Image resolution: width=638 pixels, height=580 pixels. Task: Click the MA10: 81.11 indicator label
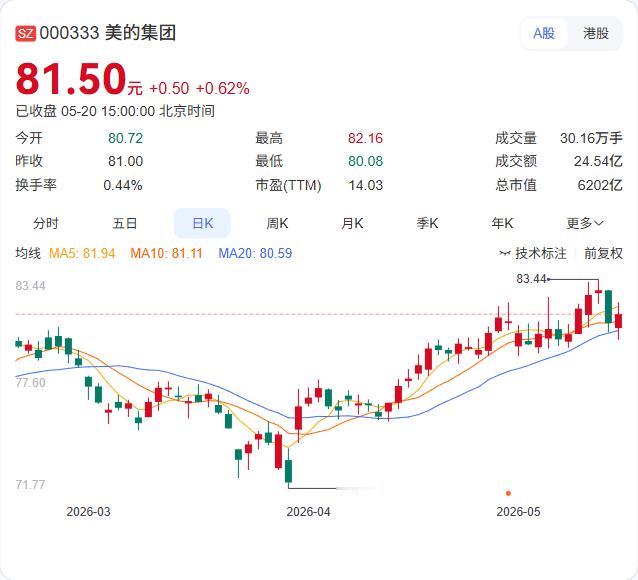tap(166, 254)
